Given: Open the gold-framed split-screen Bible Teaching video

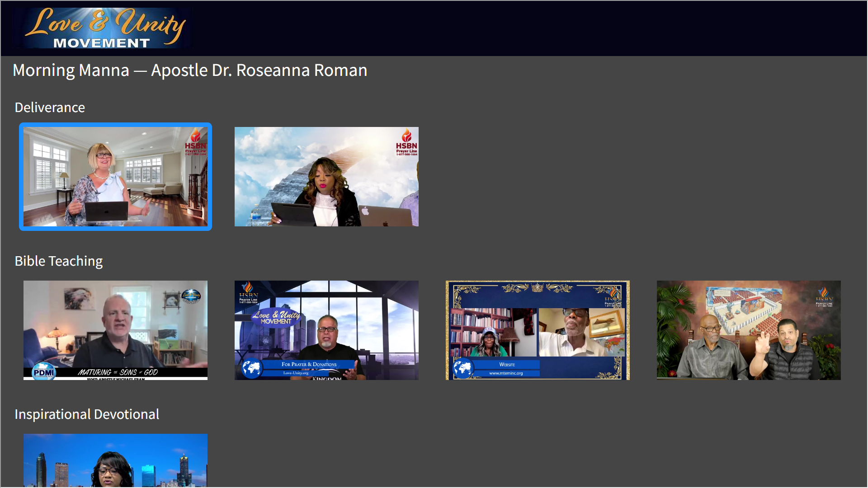Looking at the screenshot, I should pyautogui.click(x=537, y=330).
